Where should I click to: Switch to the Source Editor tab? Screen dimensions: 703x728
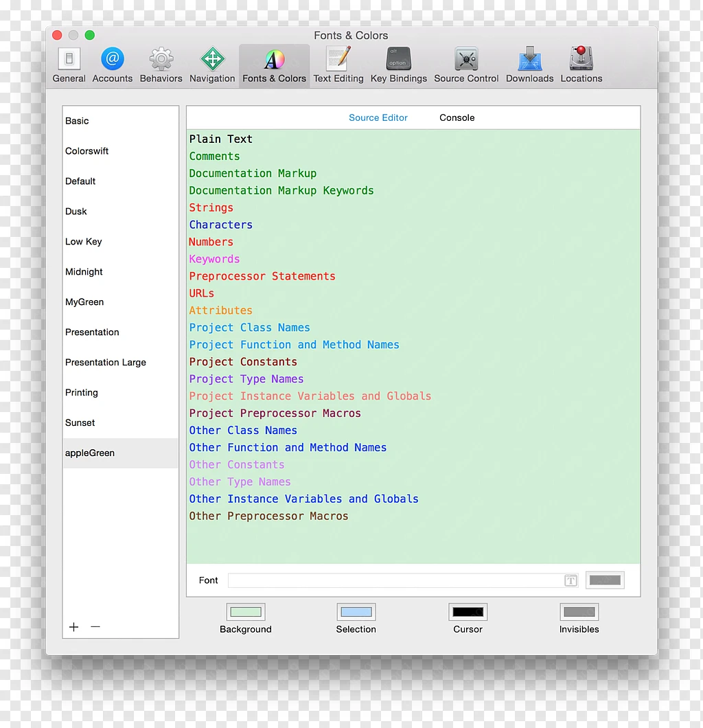coord(378,118)
